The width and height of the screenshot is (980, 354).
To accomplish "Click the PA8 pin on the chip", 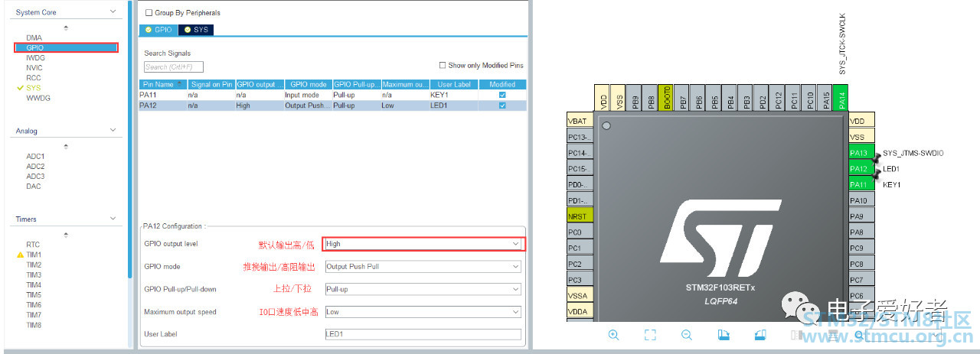I will [x=861, y=232].
